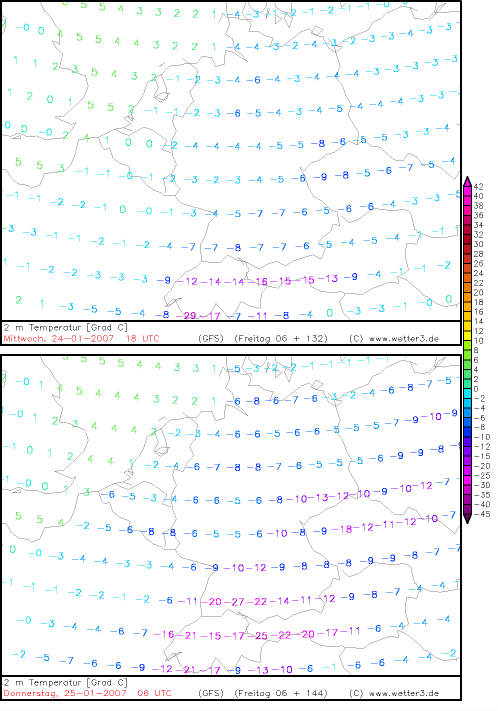Viewport: 498px width, 711px height.
Task: Click the '2 m Temperatur [Grad C]' title of upper map
Action: click(65, 327)
